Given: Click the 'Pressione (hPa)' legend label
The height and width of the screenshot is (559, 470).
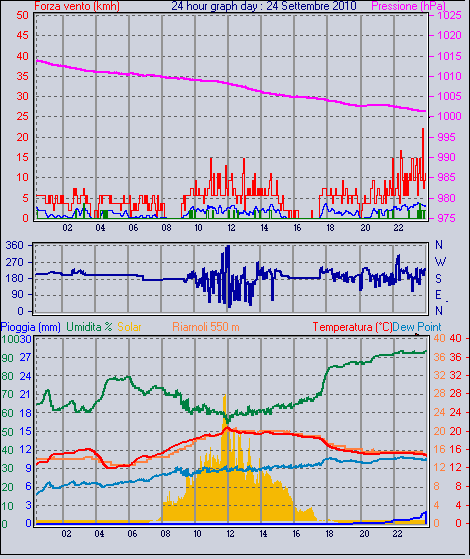Looking at the screenshot, I should pyautogui.click(x=408, y=6).
